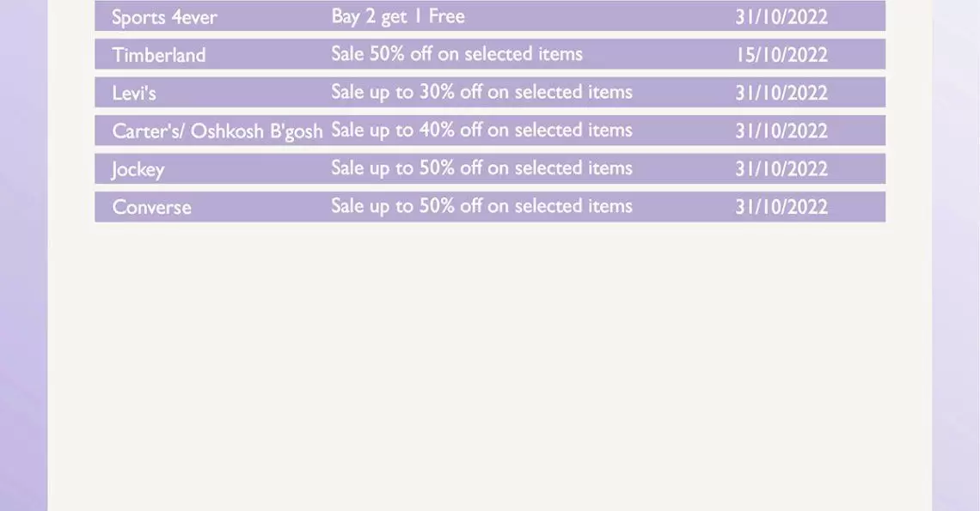Select the Sale 50% off on selected items text
This screenshot has width=980, height=511.
[456, 54]
